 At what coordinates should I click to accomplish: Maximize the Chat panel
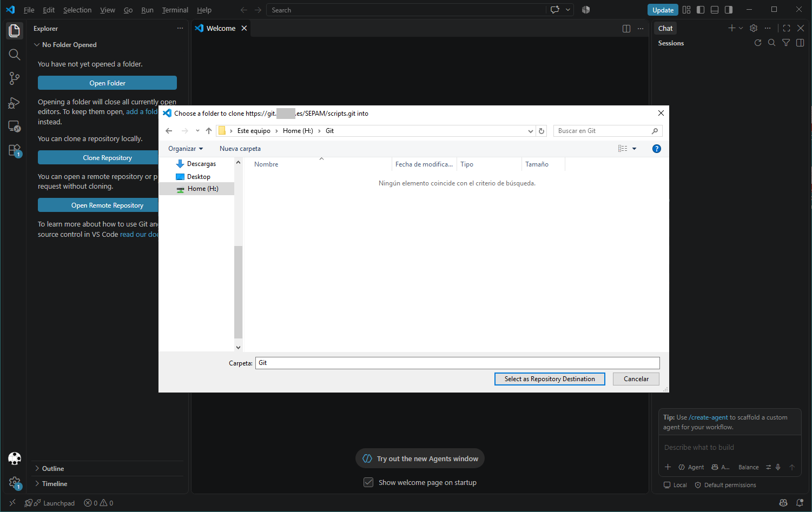(787, 28)
